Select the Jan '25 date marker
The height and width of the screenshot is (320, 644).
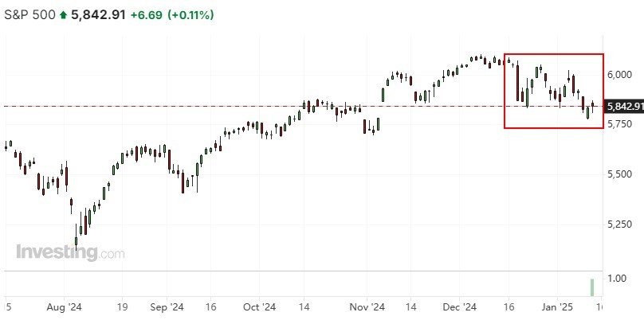(558, 306)
